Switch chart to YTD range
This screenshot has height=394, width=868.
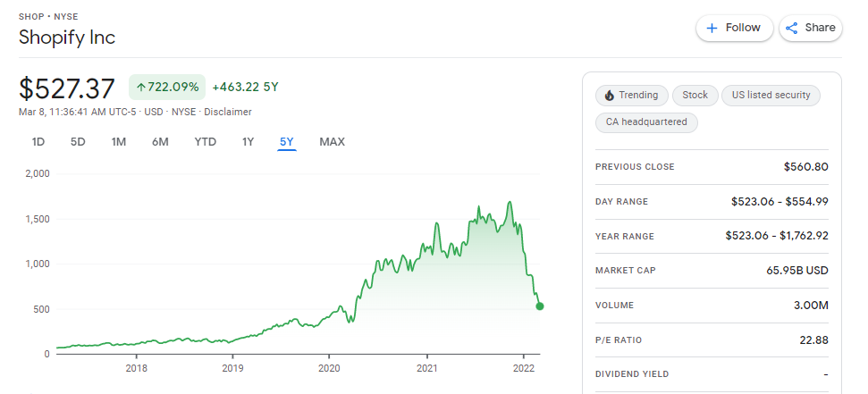click(206, 142)
